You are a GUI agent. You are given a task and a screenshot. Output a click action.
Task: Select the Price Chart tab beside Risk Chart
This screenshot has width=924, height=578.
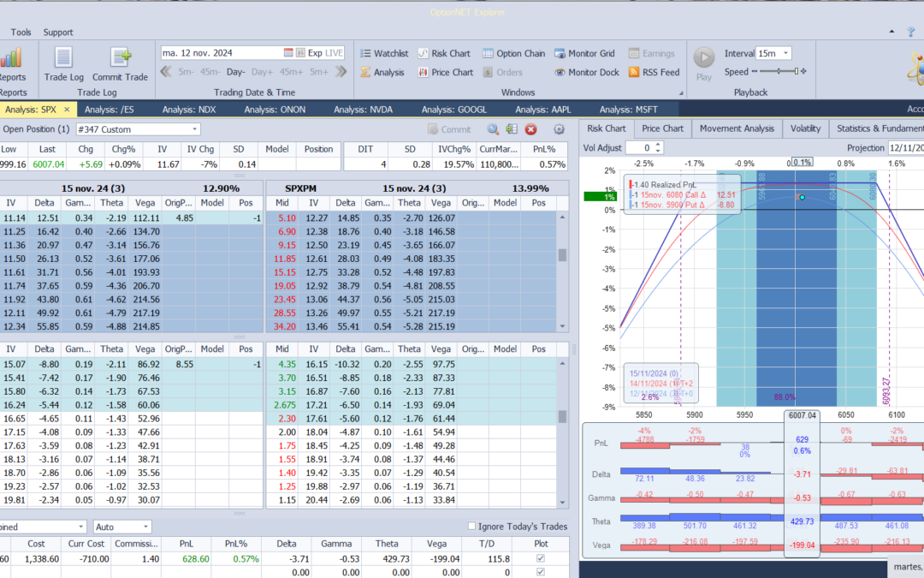pos(662,128)
